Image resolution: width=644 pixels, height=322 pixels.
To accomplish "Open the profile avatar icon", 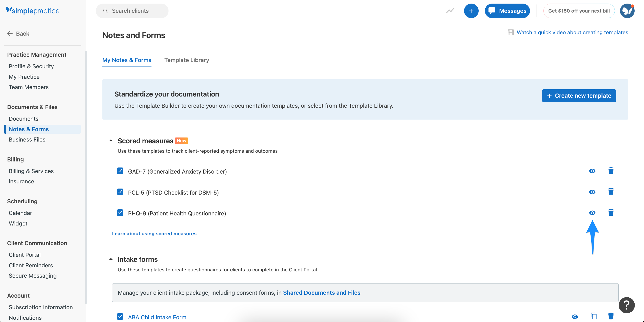I will (627, 11).
